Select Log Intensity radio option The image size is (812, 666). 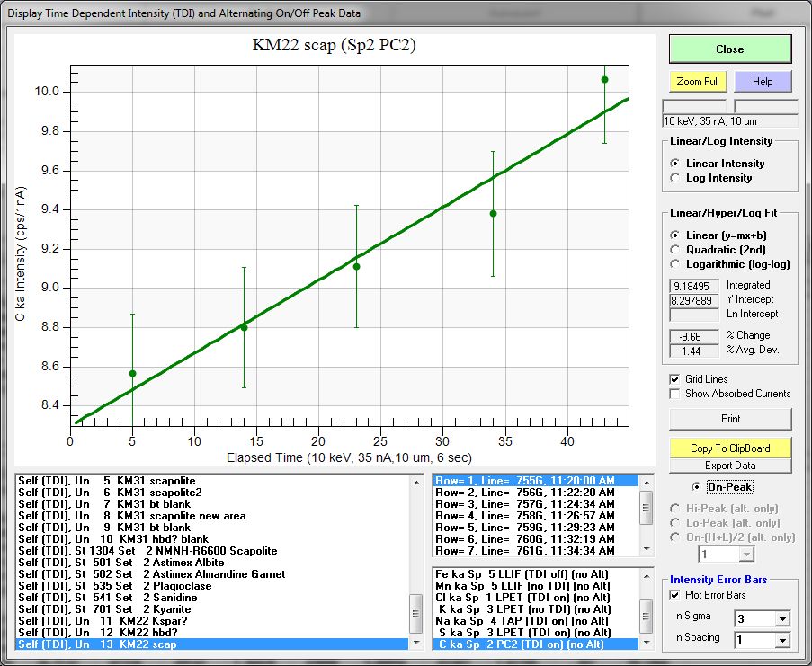[677, 178]
